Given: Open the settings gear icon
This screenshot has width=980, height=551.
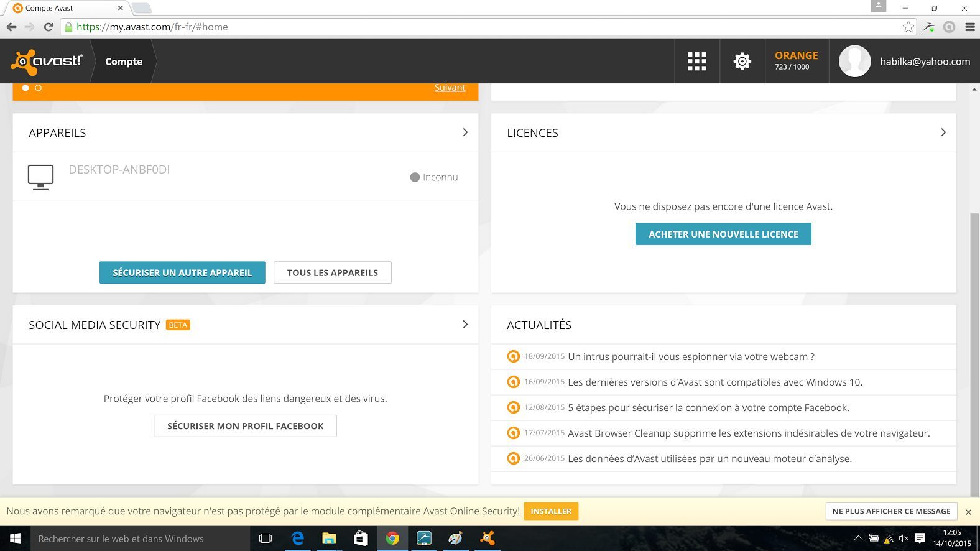Looking at the screenshot, I should pyautogui.click(x=742, y=61).
